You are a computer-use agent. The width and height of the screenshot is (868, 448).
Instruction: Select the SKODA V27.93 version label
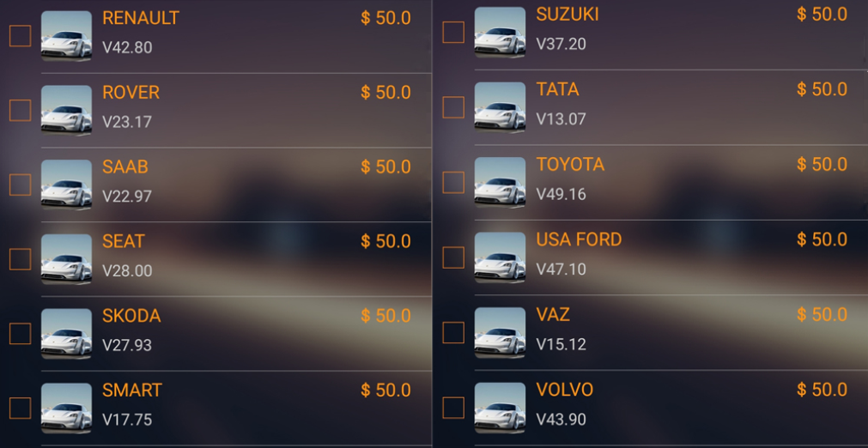(127, 345)
